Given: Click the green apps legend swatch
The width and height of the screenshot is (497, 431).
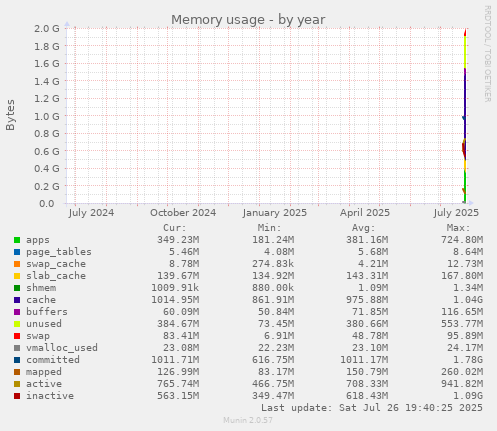Looking at the screenshot, I should 17,240.
